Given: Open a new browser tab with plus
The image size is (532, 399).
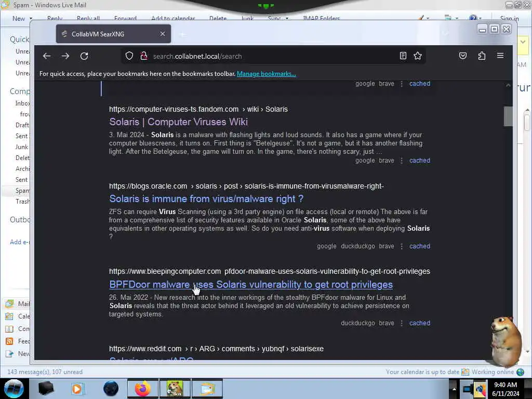Looking at the screenshot, I should [x=182, y=34].
